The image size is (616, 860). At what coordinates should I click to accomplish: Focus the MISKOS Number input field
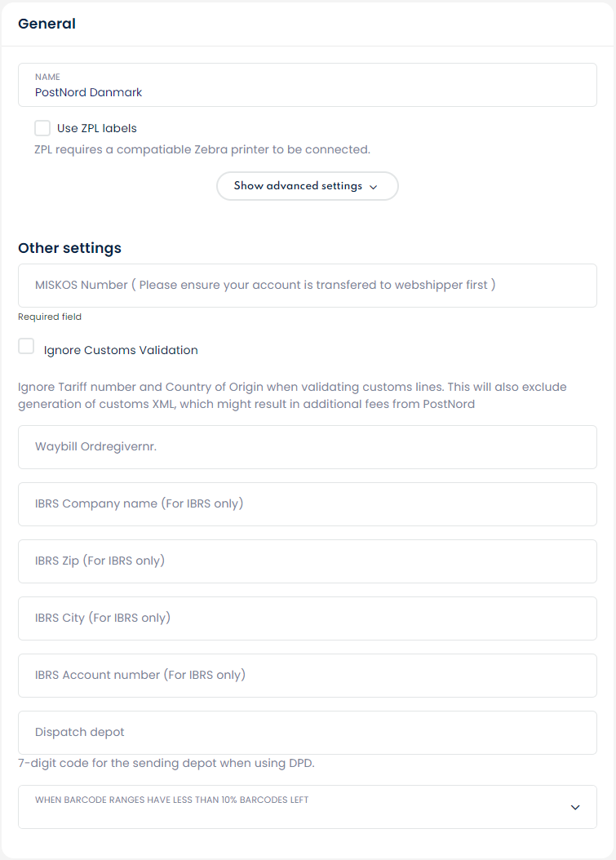307,286
